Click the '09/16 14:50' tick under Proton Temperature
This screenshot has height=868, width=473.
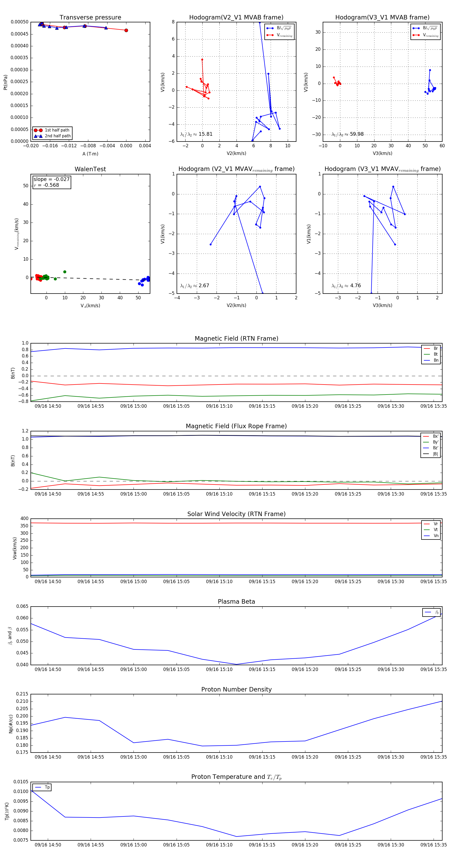coord(48,845)
